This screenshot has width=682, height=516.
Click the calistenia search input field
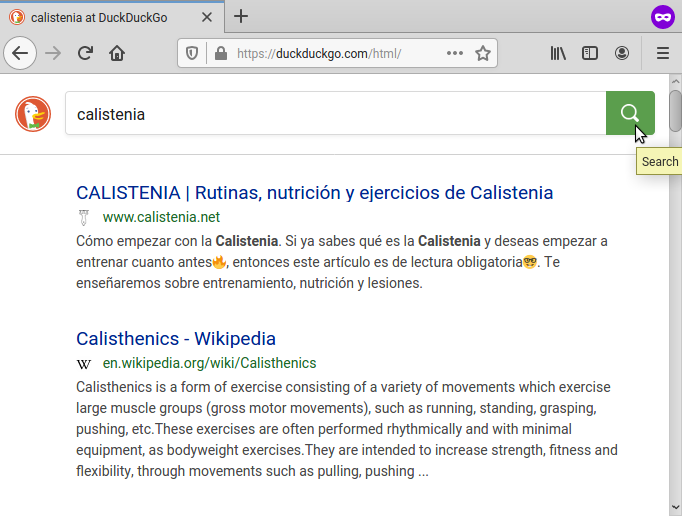click(x=335, y=114)
